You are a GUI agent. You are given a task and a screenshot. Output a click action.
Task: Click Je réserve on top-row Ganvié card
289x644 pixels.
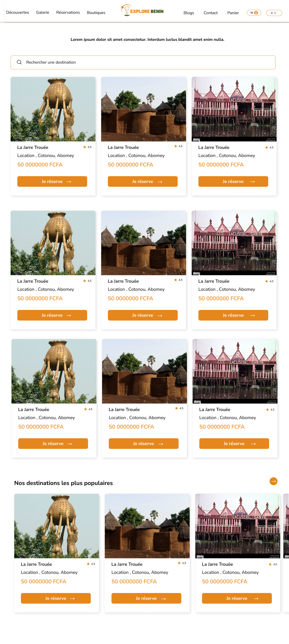[x=233, y=182]
